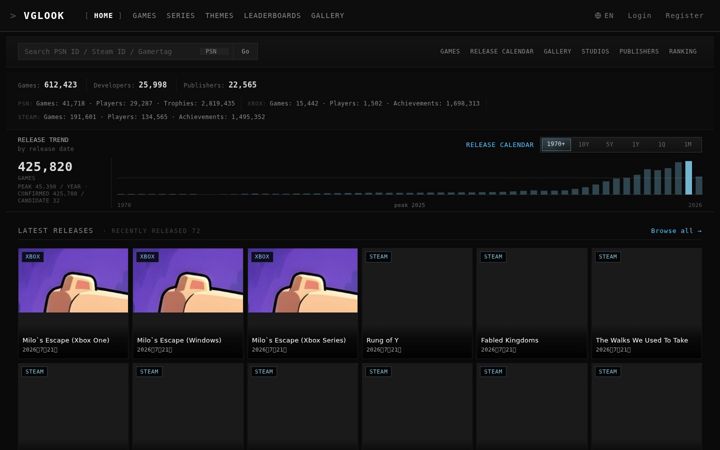Click the Milo's Escape (Xbox One) title text
Viewport: 720px width, 450px height.
66,340
